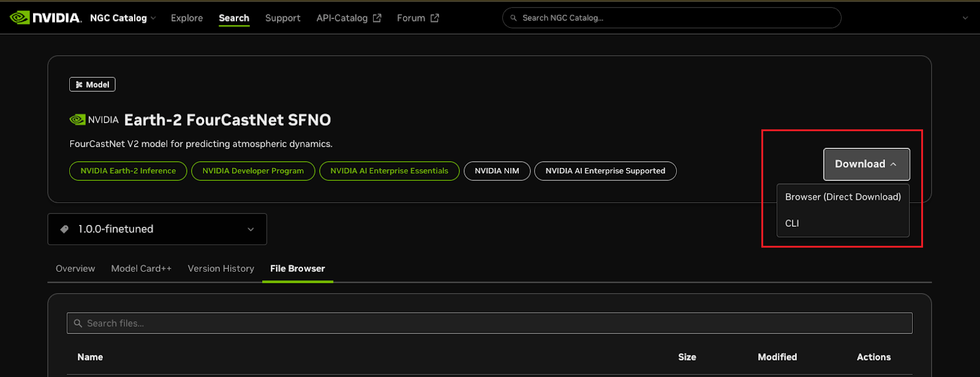Click the NVIDIA publisher logo beside model title
The image size is (980, 377).
coord(94,120)
